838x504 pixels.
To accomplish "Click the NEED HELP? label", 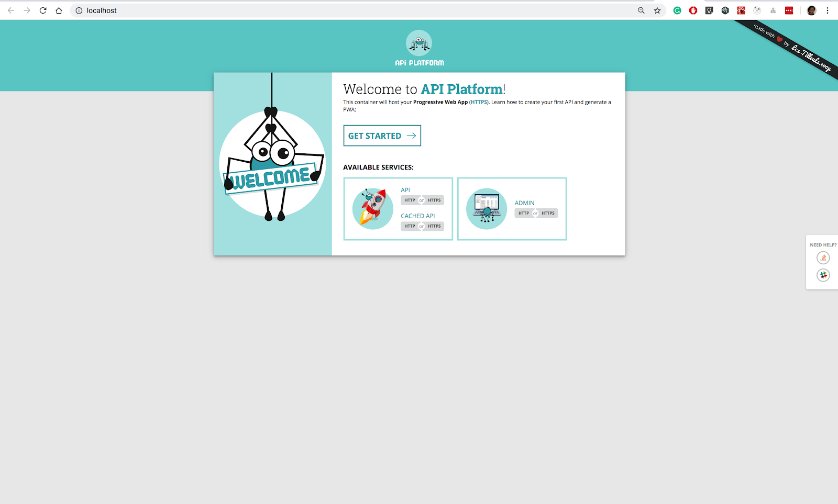I will point(823,245).
